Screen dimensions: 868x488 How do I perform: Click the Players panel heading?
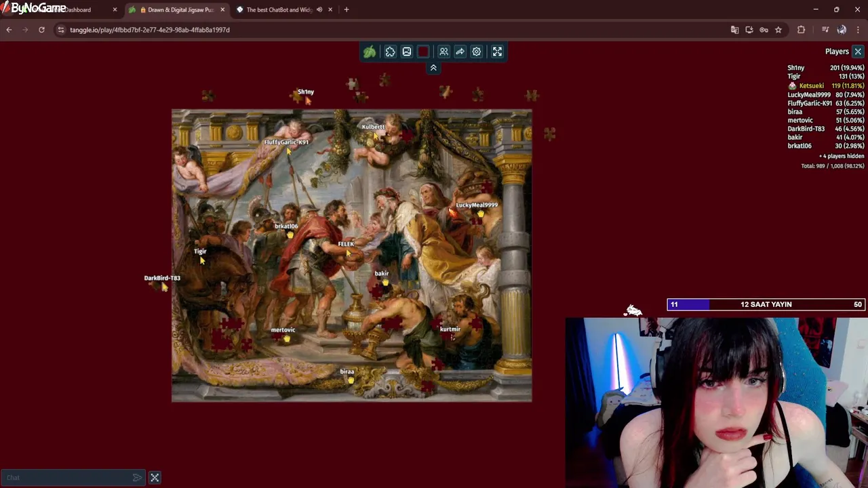(837, 52)
